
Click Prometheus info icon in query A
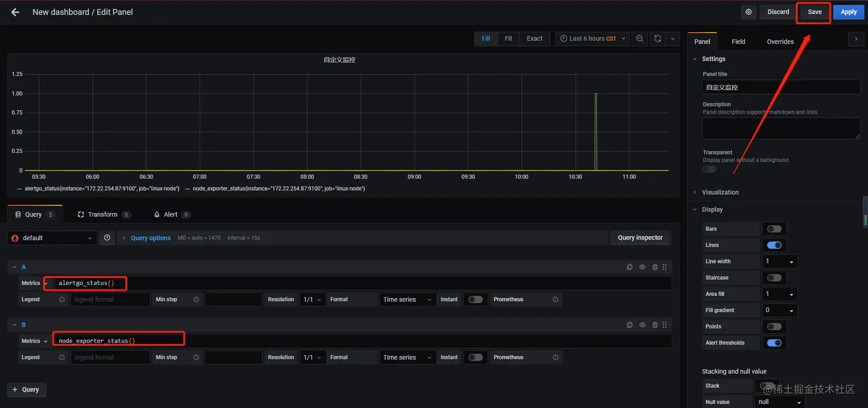555,299
